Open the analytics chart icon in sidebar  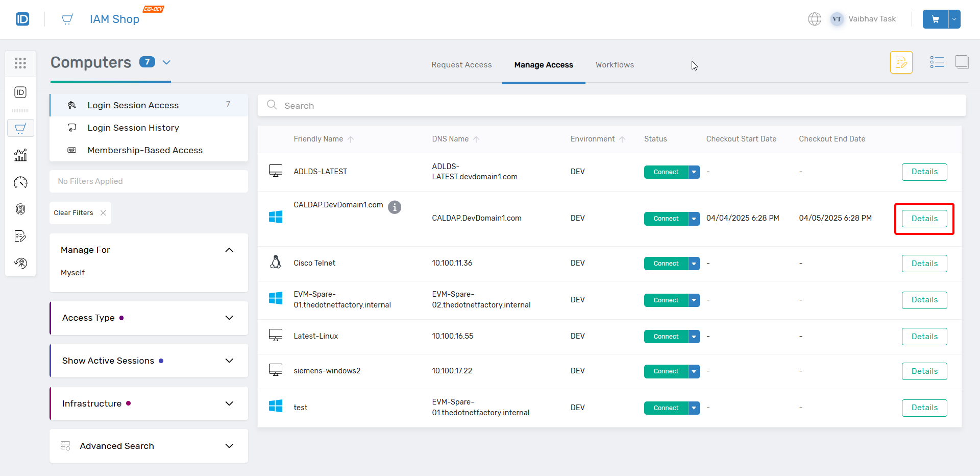pos(20,155)
